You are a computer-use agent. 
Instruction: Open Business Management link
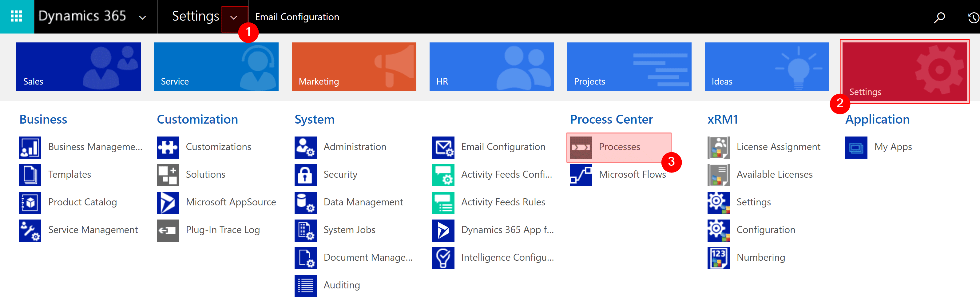tap(96, 147)
